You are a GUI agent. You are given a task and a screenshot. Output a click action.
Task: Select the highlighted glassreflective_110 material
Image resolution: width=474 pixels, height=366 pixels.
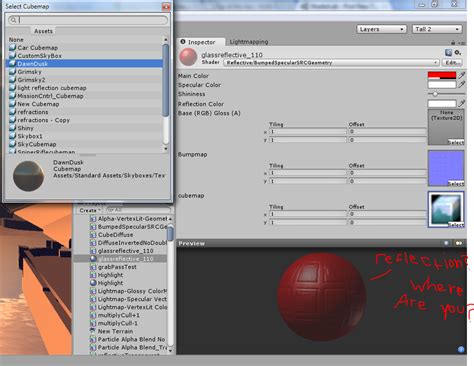click(121, 259)
